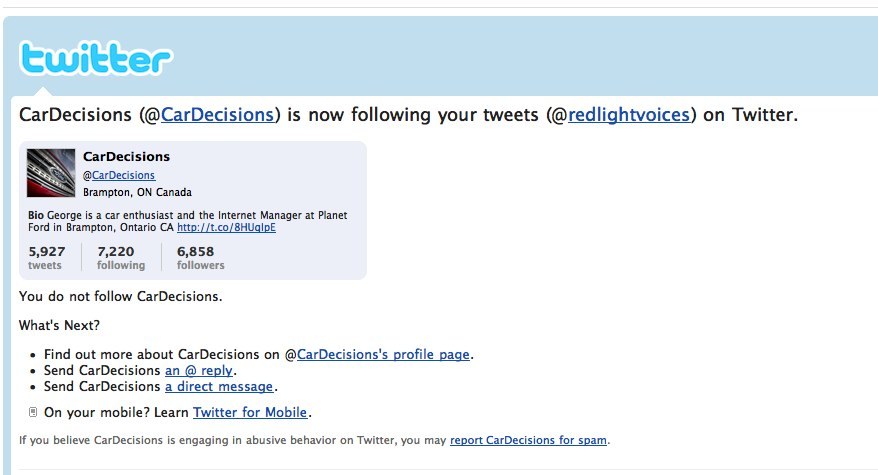Click the Twitter logo in header
This screenshot has width=878, height=475.
96,58
